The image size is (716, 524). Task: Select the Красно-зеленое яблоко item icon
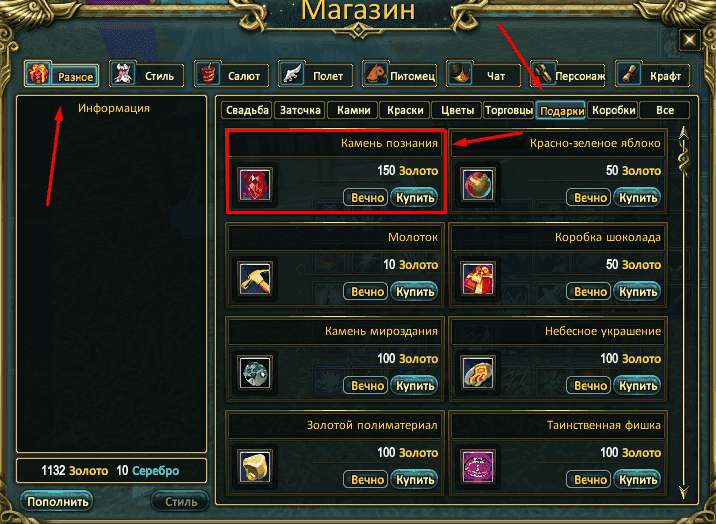[x=478, y=184]
